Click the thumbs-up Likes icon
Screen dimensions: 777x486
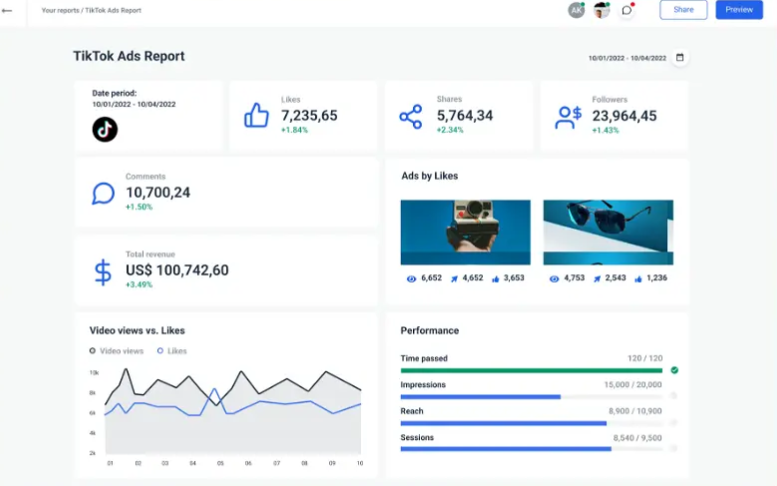coord(257,116)
